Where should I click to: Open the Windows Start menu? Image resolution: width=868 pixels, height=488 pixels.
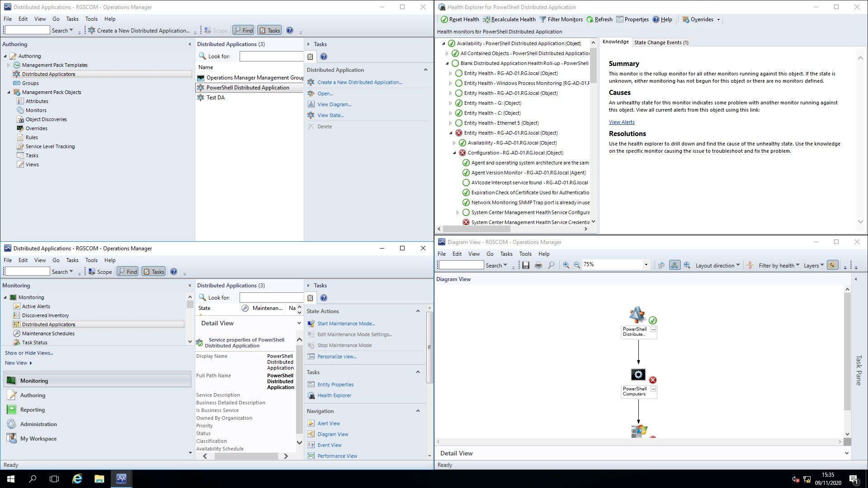(11, 479)
